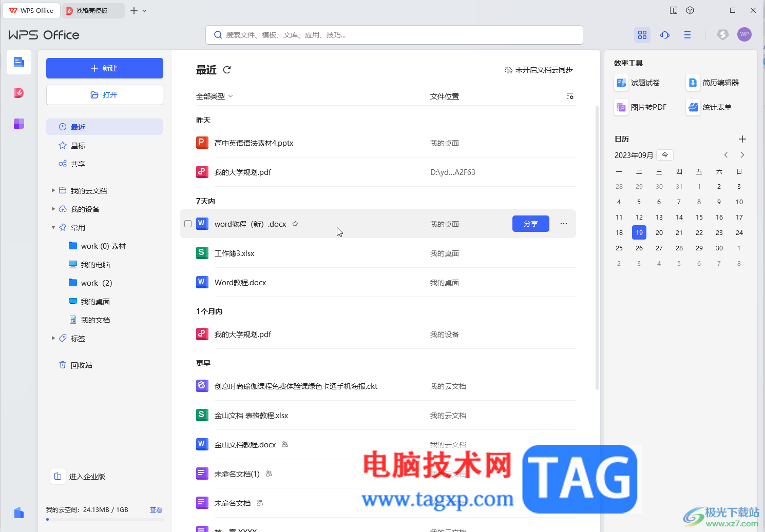Open the work (0) 素材 folder
This screenshot has width=765, height=532.
[x=104, y=246]
